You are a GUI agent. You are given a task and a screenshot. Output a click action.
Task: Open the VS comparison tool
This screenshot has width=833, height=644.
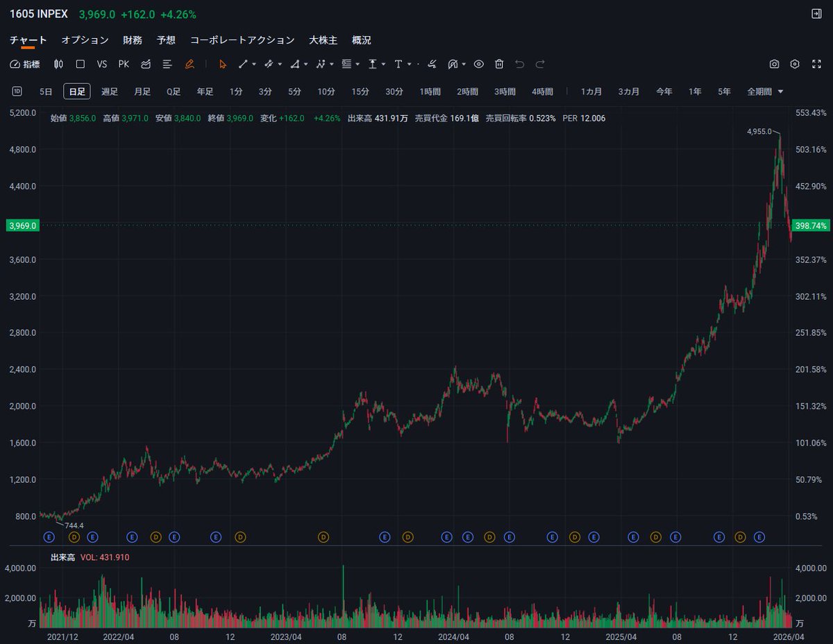pos(102,64)
